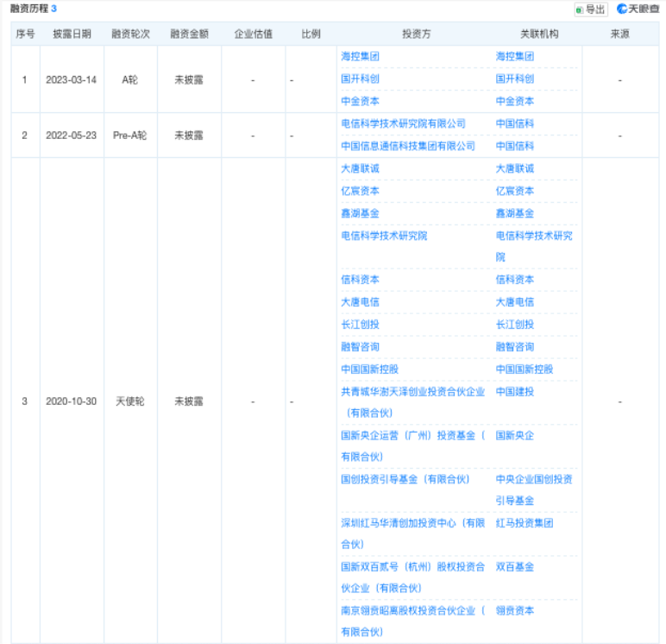
Task: Open 大唐联诚 in the 投资方 column
Action: (360, 168)
